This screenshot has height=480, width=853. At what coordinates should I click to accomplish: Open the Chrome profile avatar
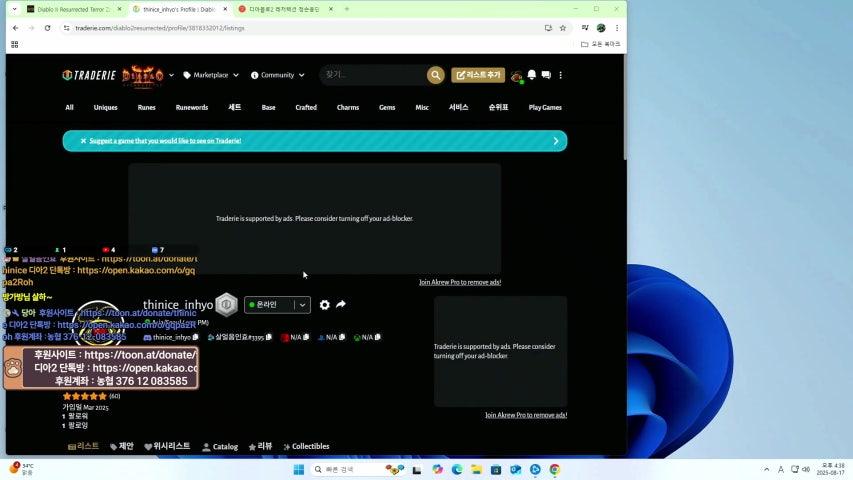[601, 28]
